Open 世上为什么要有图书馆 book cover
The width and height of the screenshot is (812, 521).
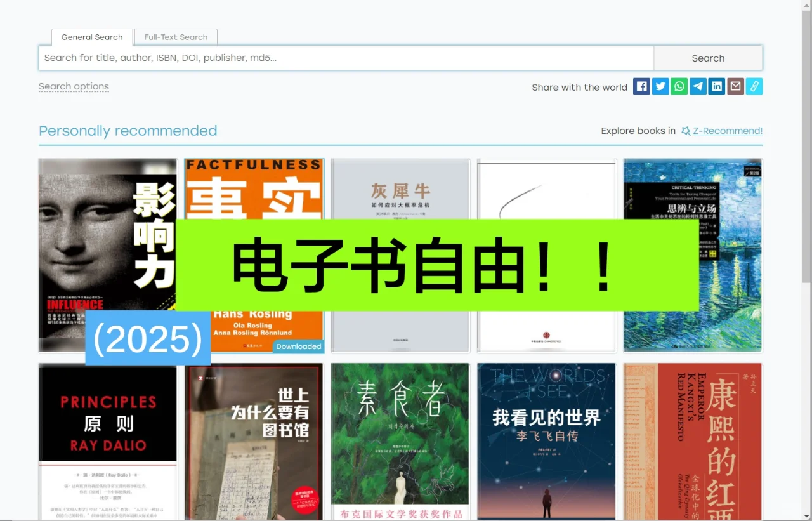pyautogui.click(x=254, y=442)
